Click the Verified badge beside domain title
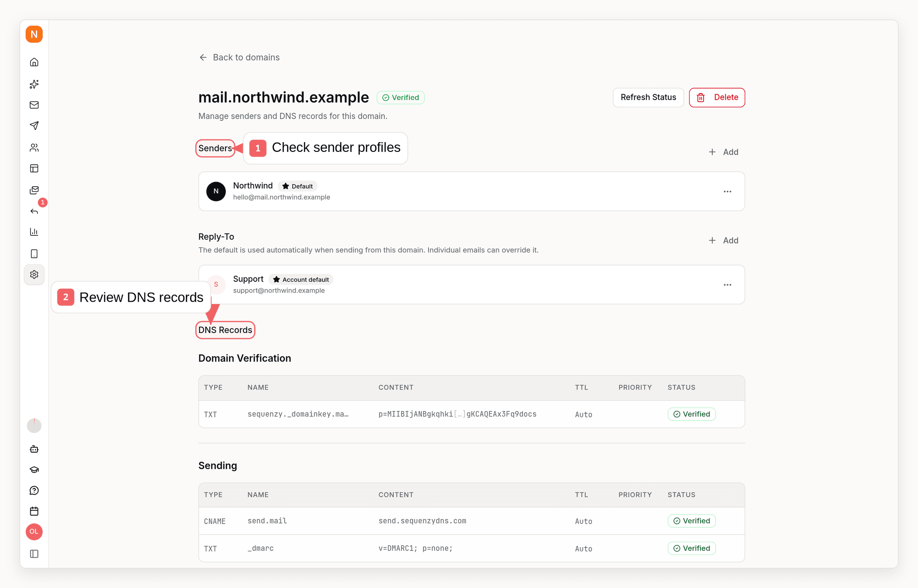 (401, 98)
